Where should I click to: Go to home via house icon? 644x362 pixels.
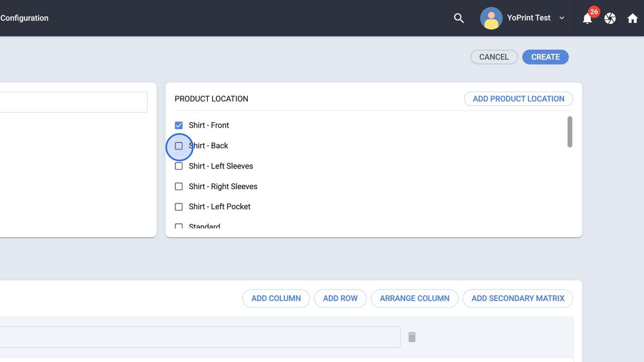coord(632,18)
